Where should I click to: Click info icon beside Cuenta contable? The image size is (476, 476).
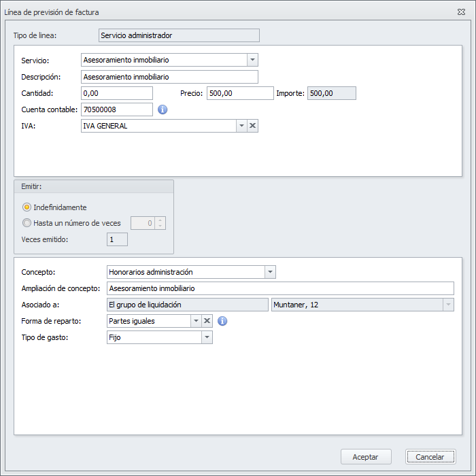163,109
